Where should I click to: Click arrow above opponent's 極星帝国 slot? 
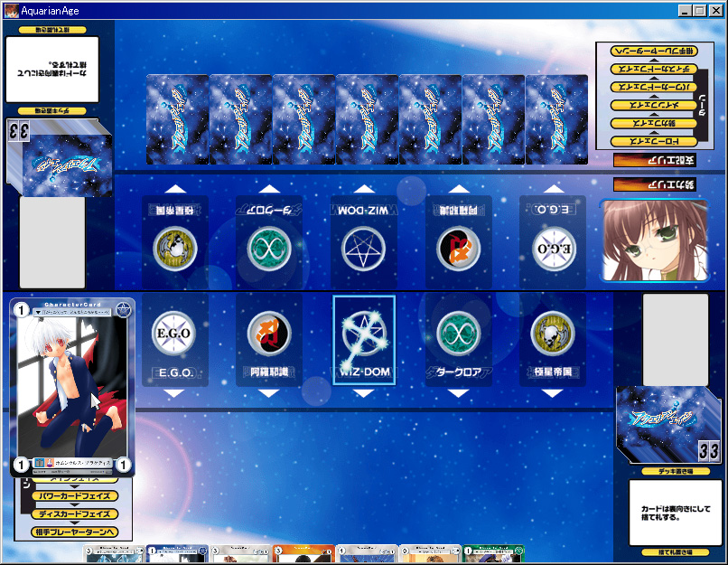[175, 189]
